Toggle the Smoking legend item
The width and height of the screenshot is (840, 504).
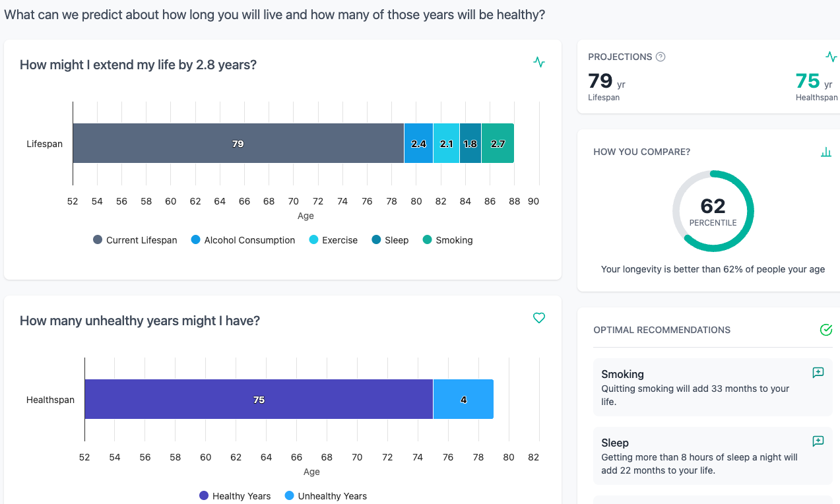click(447, 239)
